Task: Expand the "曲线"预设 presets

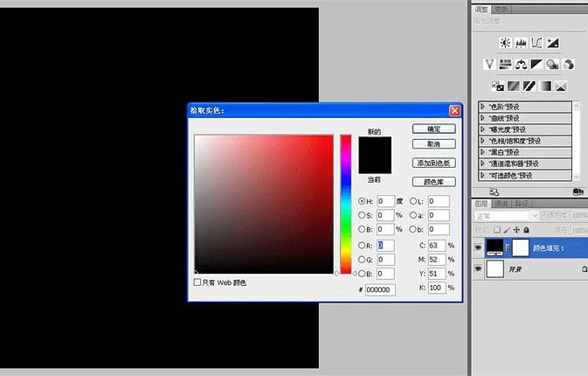Action: pos(482,118)
